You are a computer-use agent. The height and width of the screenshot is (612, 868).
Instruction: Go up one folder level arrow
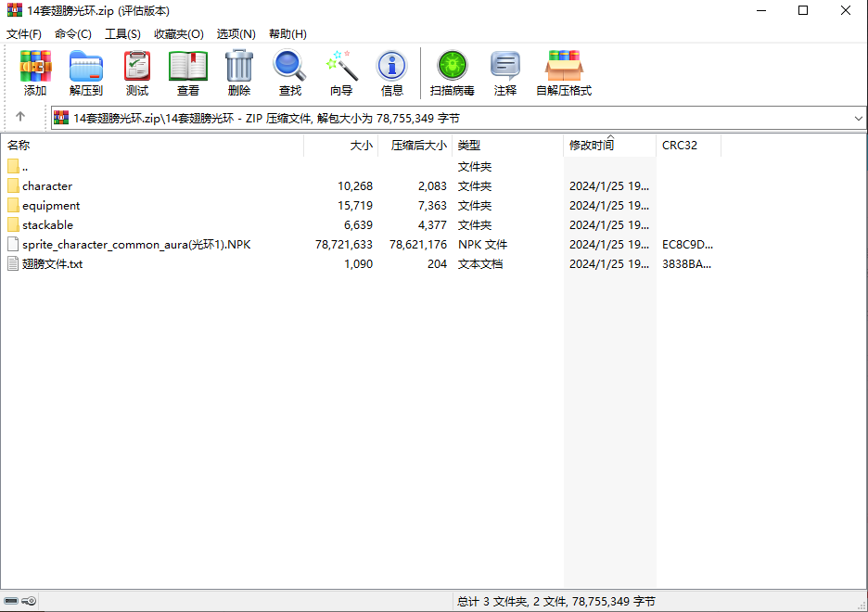(20, 118)
